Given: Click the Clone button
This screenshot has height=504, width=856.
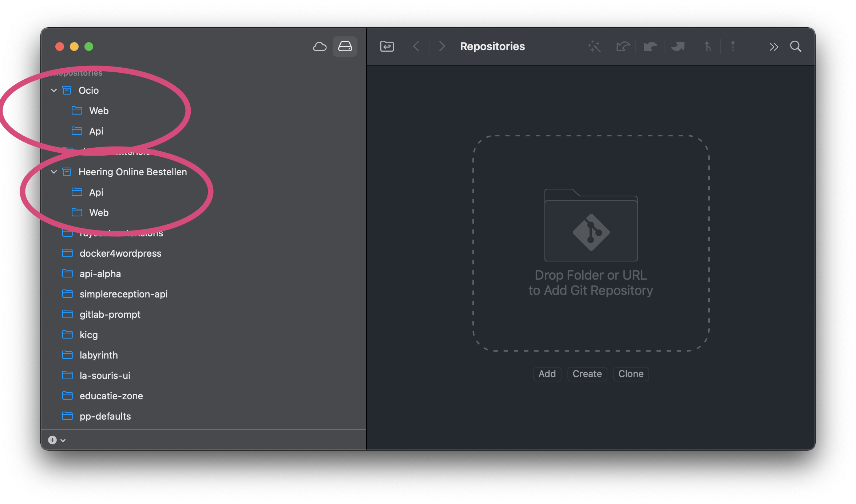Looking at the screenshot, I should tap(631, 374).
